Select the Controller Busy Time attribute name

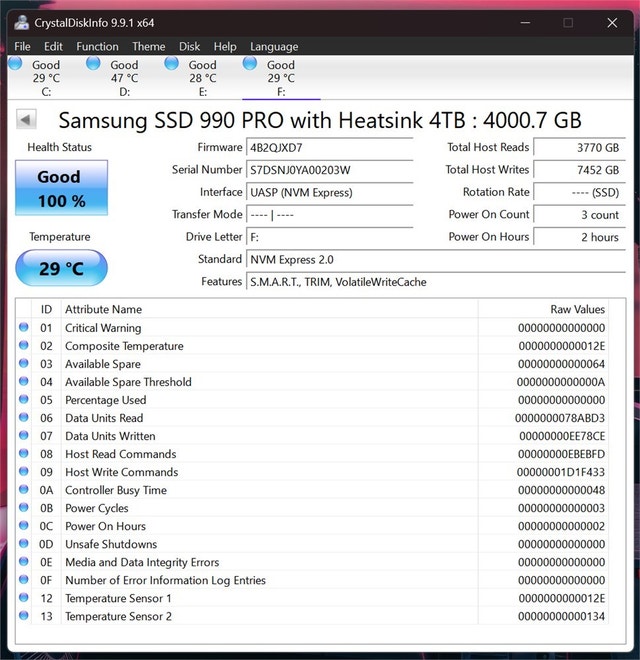(x=116, y=490)
